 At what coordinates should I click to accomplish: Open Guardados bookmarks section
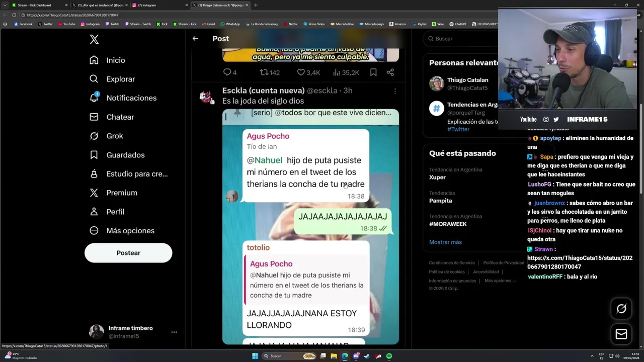[117, 155]
